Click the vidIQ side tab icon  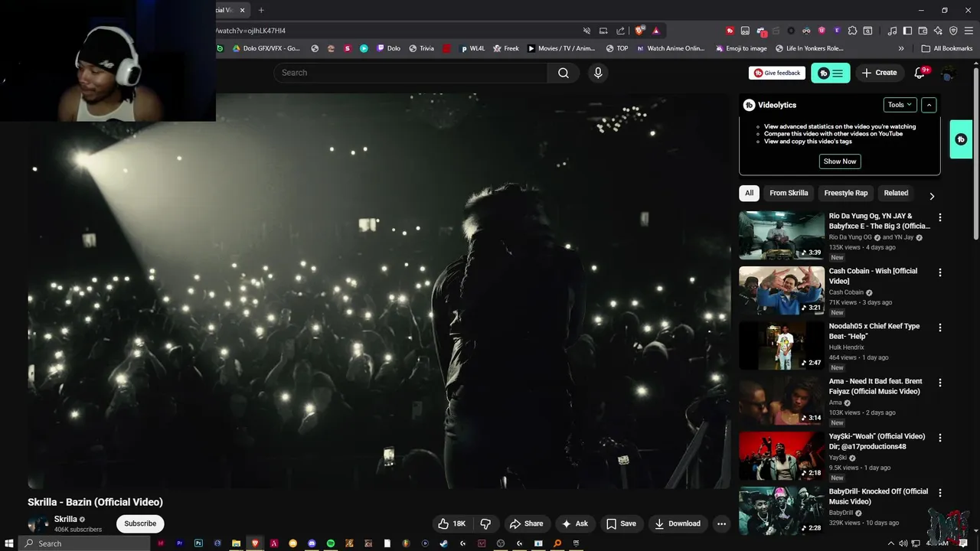[962, 139]
